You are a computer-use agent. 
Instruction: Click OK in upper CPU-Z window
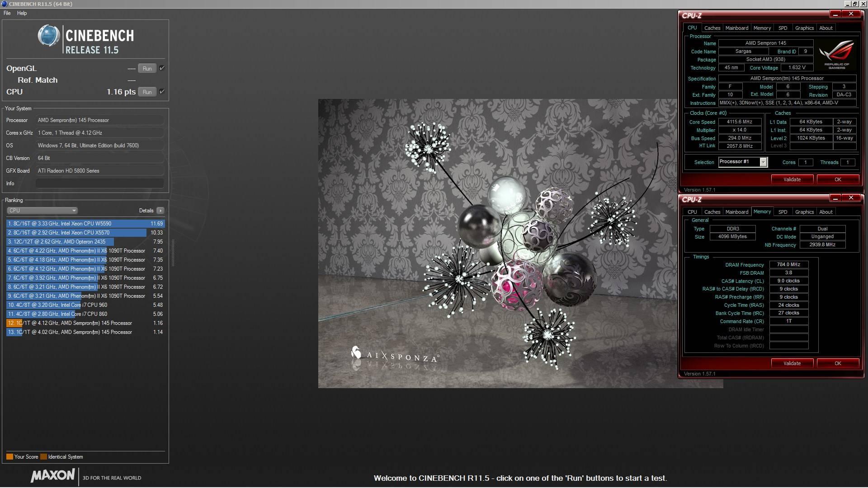point(838,179)
